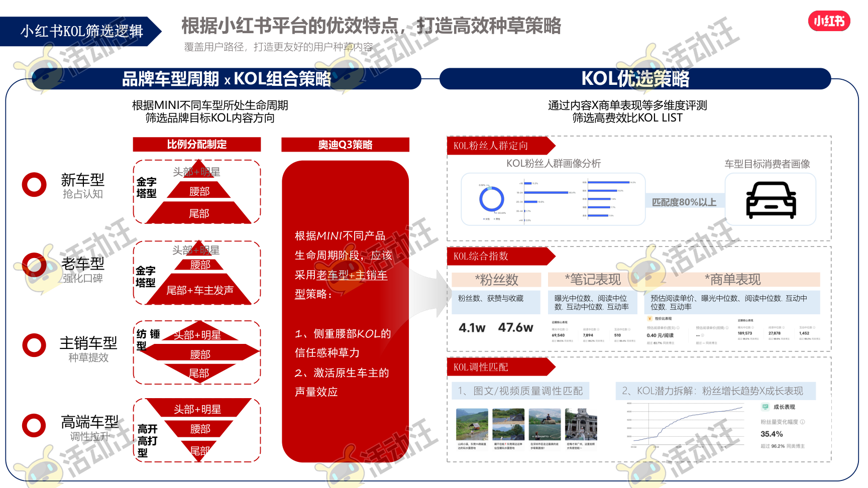This screenshot has height=488, width=868.
Task: Click 腰部 in the 新车型 pyramid
Action: 199,191
